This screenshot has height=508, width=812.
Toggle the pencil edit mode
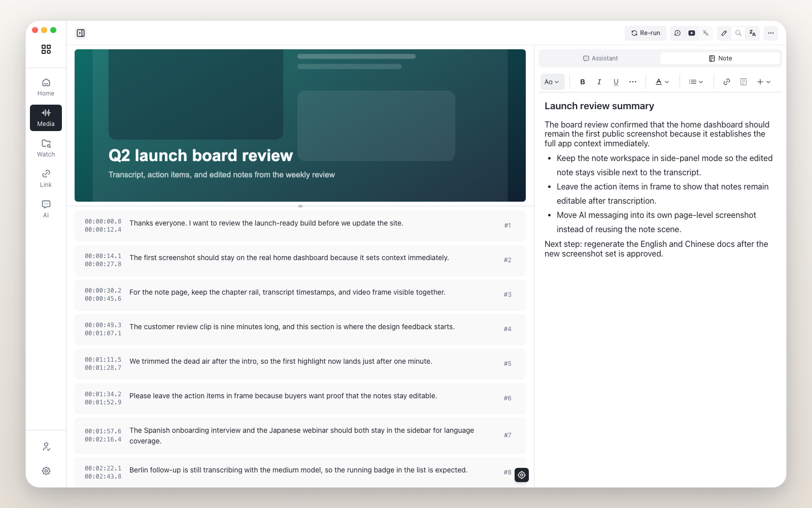[724, 33]
